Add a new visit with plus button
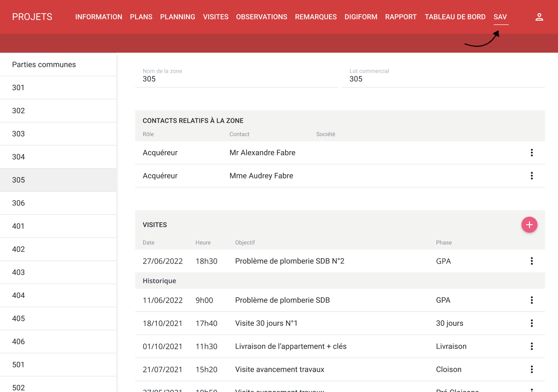Viewport: 558px width, 392px height. coord(529,225)
